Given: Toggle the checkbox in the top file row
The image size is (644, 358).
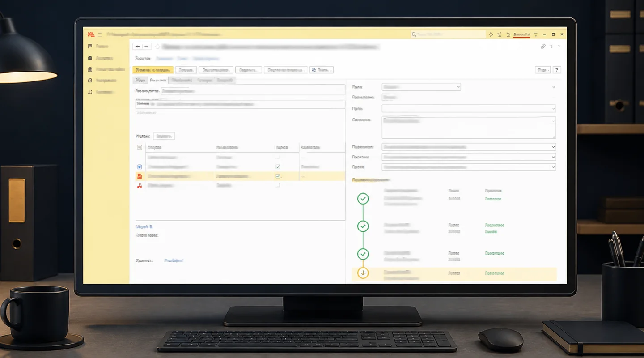Looking at the screenshot, I should (278, 157).
